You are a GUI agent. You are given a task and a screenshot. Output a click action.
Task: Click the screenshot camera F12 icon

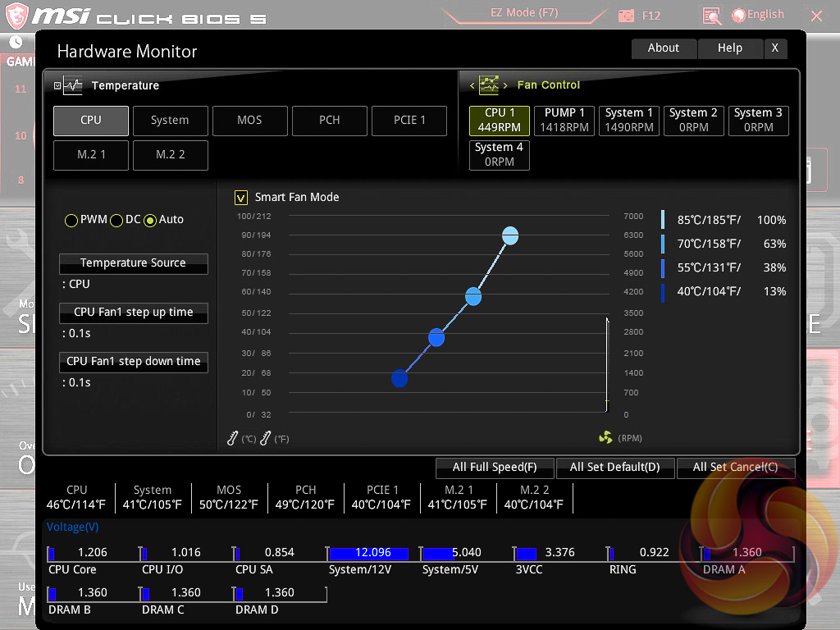tap(626, 16)
